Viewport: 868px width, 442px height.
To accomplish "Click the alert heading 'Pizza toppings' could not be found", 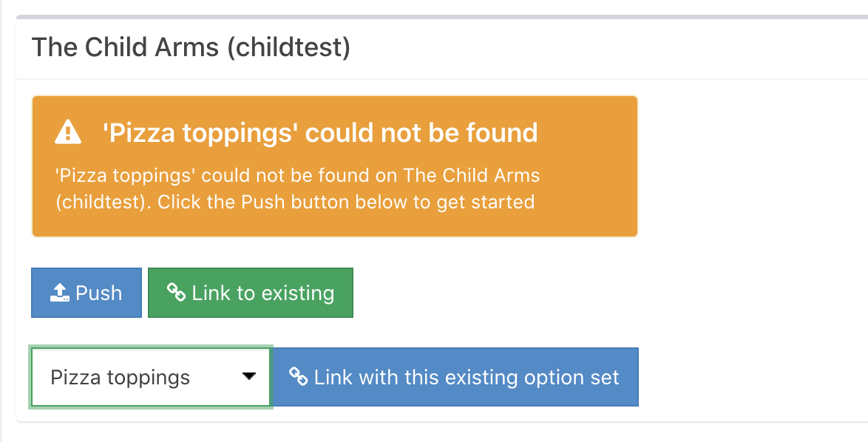I will click(319, 133).
